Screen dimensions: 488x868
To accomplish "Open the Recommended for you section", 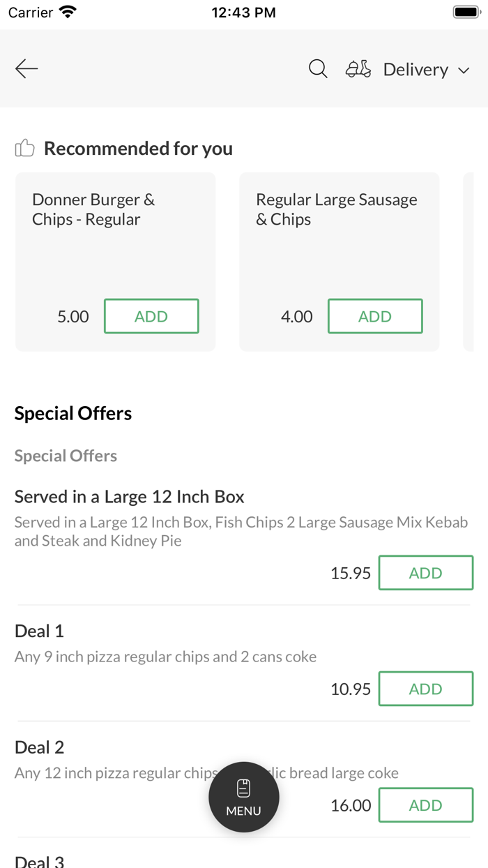I will [138, 147].
